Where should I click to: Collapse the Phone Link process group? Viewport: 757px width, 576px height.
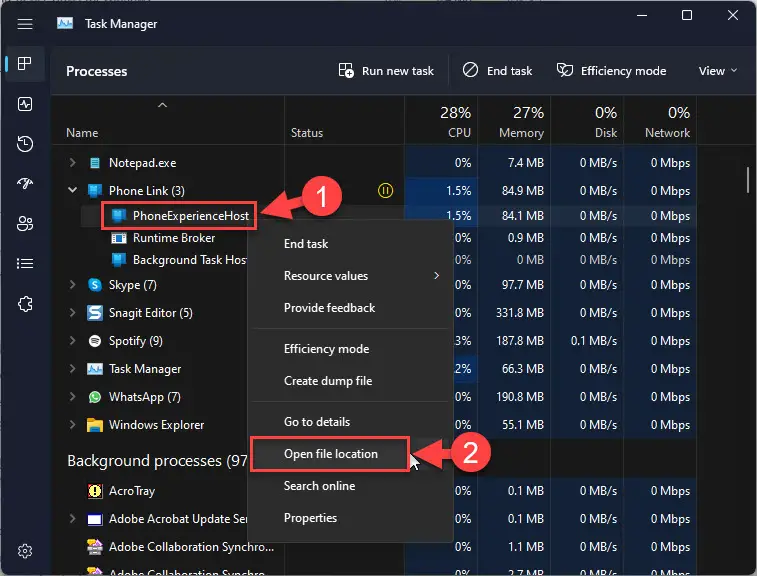point(72,190)
